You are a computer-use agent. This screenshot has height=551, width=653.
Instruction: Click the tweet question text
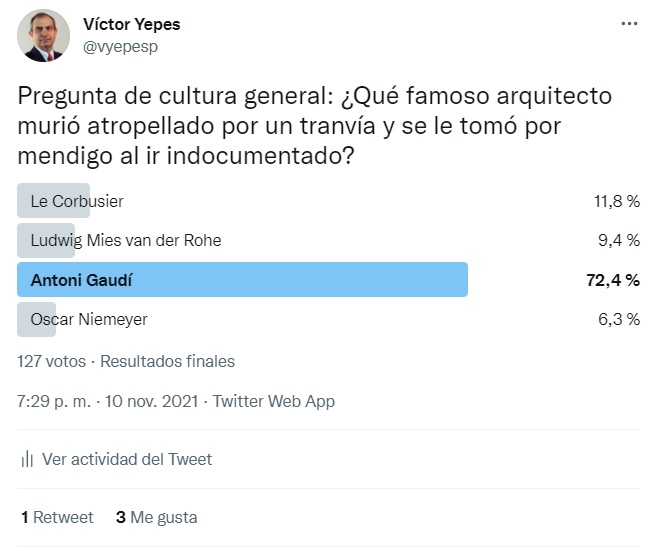coord(314,127)
